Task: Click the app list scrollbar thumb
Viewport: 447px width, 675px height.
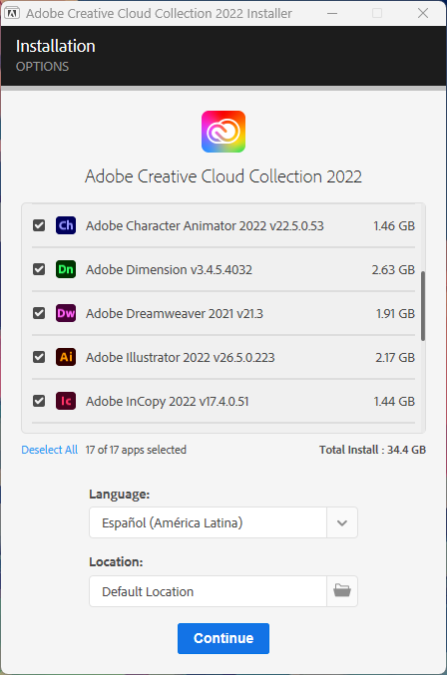Action: (x=423, y=306)
